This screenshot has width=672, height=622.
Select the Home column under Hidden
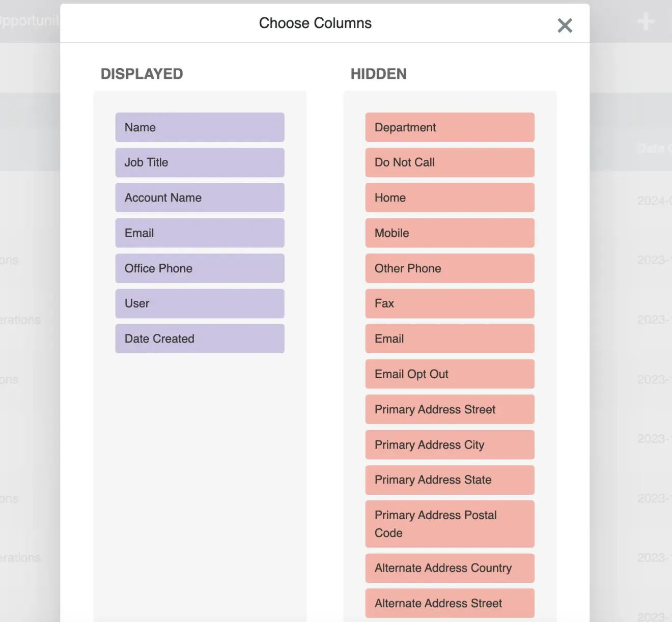coord(450,197)
